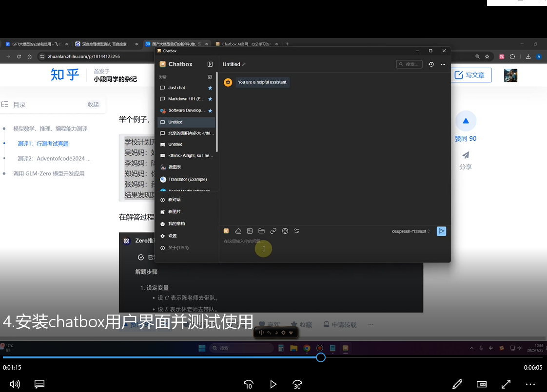Open the 北京的面积有多大 conversation
The image size is (547, 392).
coord(186,133)
